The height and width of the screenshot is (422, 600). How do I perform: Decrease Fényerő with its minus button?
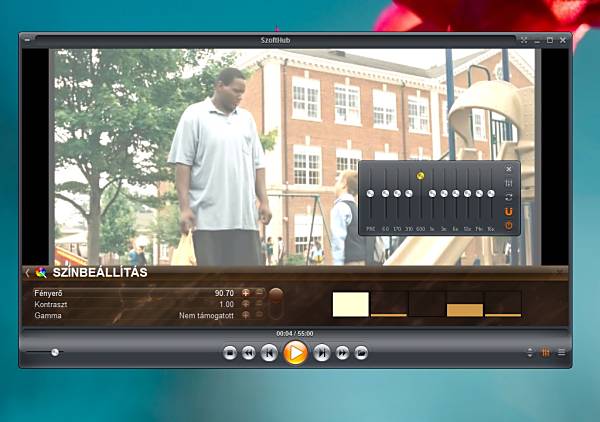pos(259,293)
